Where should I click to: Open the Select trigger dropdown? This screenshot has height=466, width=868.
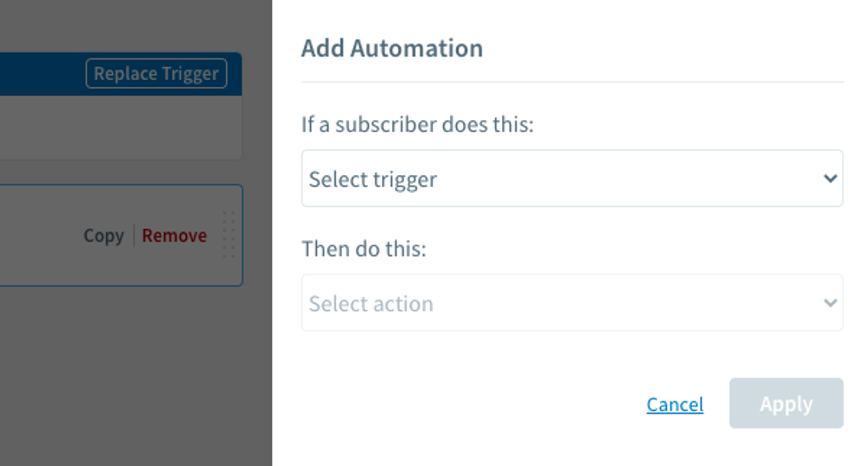(572, 178)
